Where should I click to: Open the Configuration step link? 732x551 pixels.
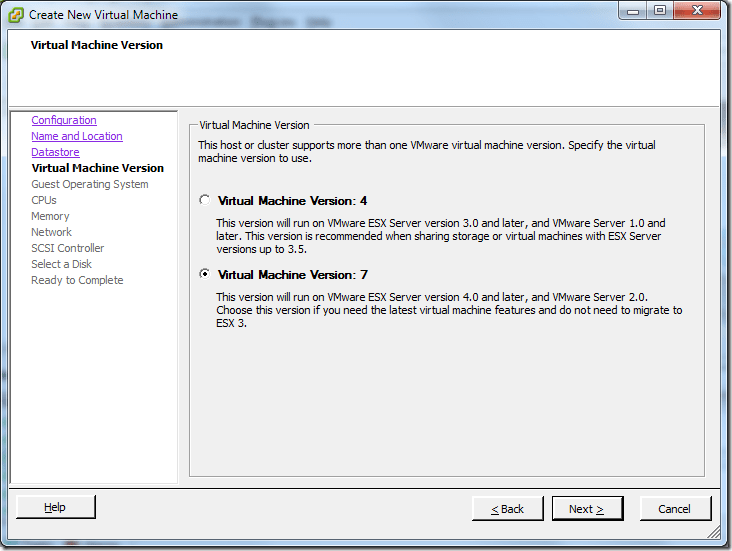coord(64,120)
